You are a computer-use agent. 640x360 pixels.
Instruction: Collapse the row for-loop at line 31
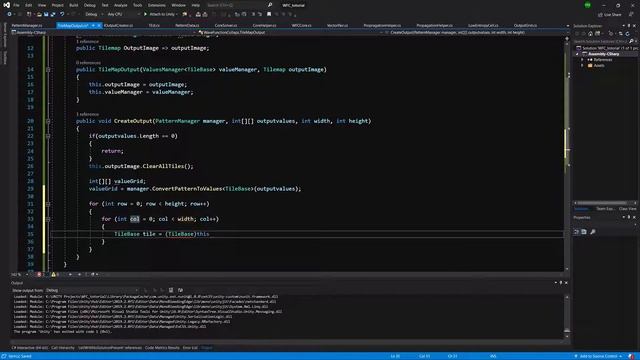[48, 204]
